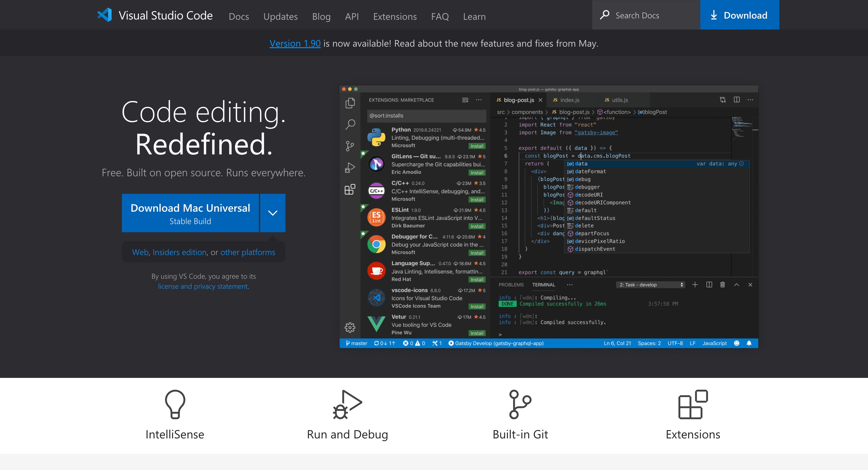
Task: Expand download options arrow beside Mac Universal
Action: [x=273, y=213]
